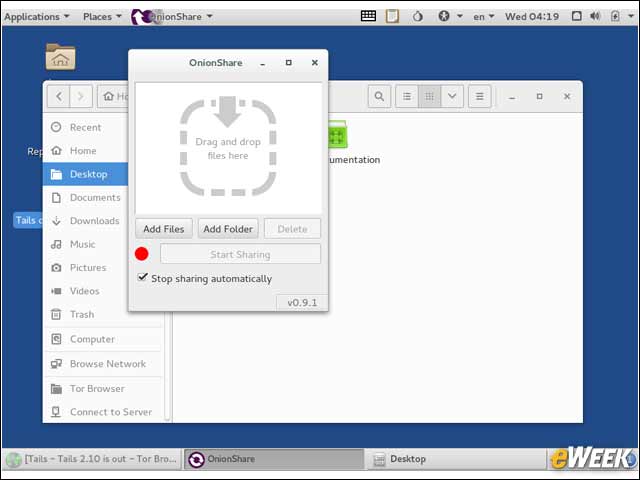Viewport: 640px width, 480px height.
Task: Minimize the Files window
Action: (511, 97)
